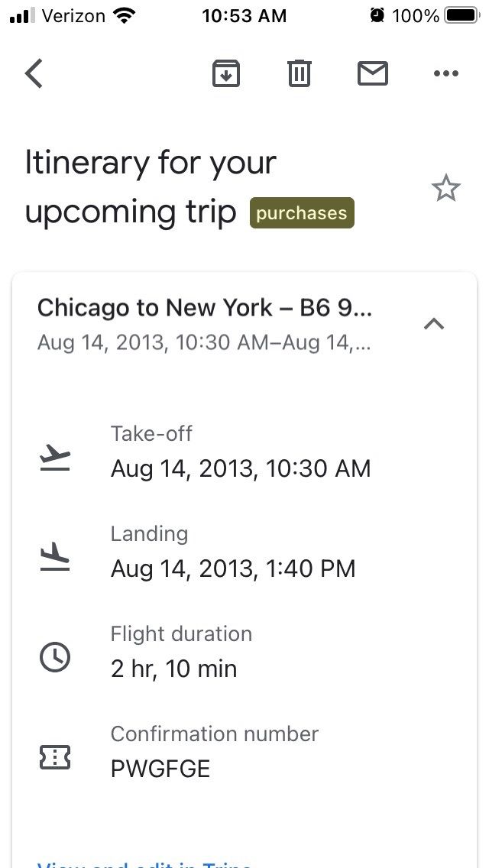Tap the landing airplane icon

pyautogui.click(x=55, y=558)
